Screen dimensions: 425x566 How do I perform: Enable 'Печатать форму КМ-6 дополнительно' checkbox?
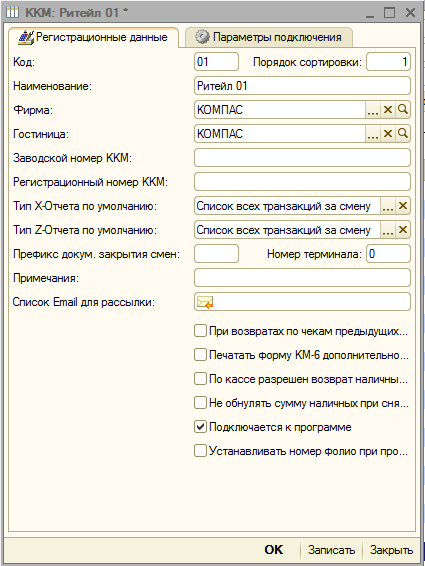200,355
